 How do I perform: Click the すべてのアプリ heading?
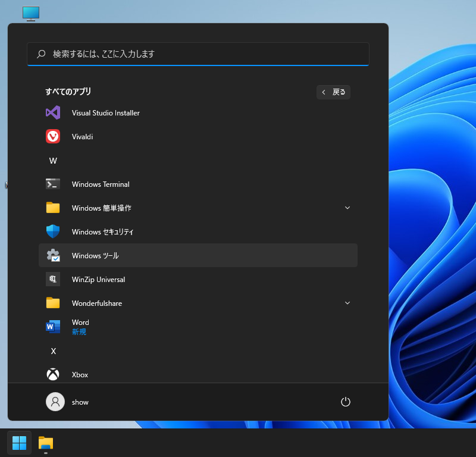coord(68,92)
